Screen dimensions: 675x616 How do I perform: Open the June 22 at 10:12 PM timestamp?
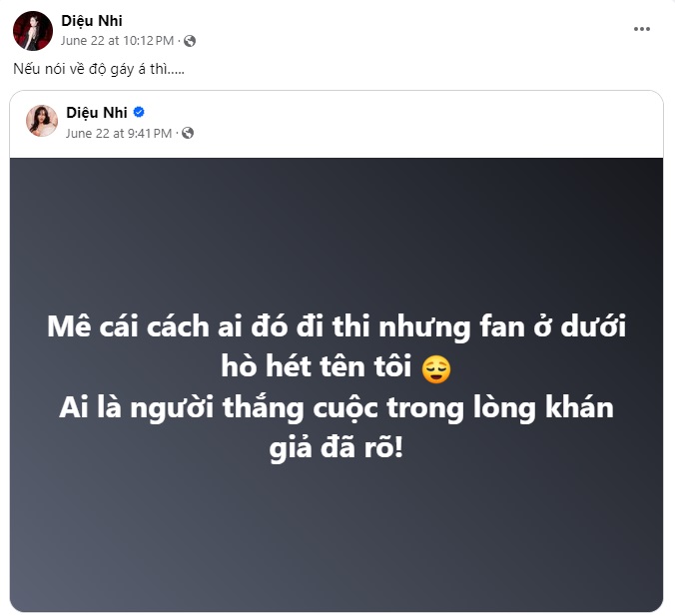117,41
